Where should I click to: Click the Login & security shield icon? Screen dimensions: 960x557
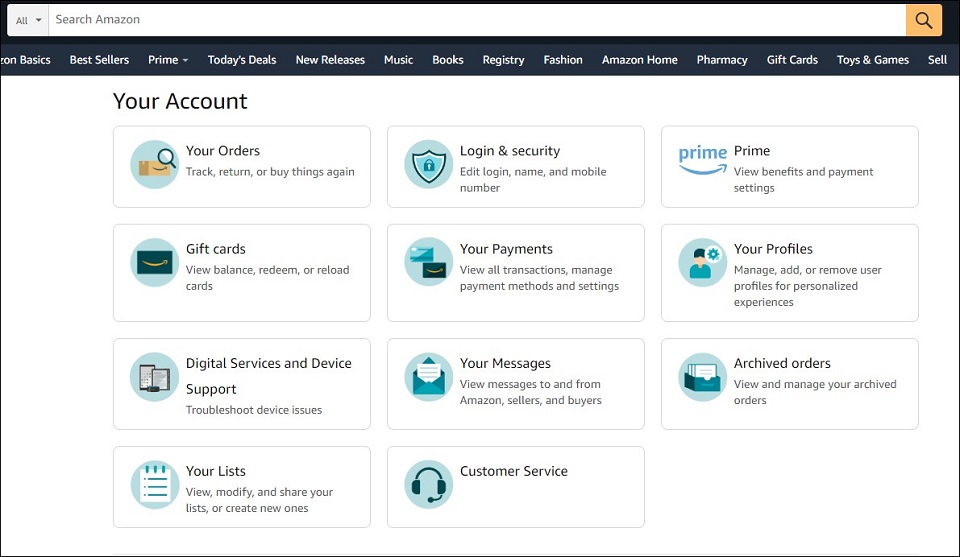pos(429,164)
